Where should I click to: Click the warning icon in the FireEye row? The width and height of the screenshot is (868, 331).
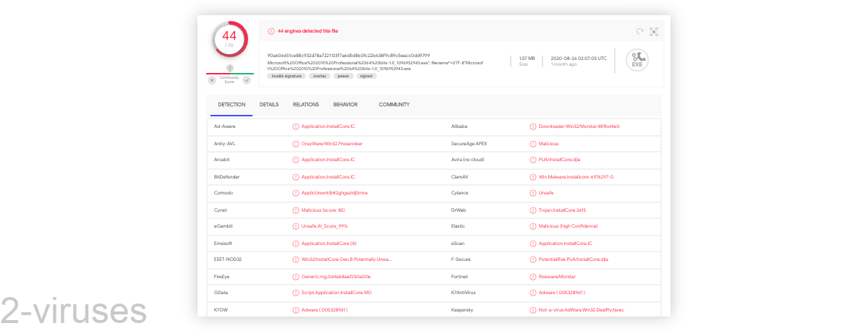[x=296, y=276]
